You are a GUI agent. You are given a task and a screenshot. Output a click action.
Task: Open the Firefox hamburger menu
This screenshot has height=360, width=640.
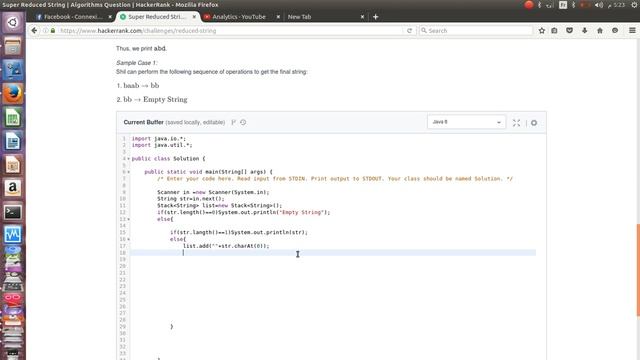632,31
